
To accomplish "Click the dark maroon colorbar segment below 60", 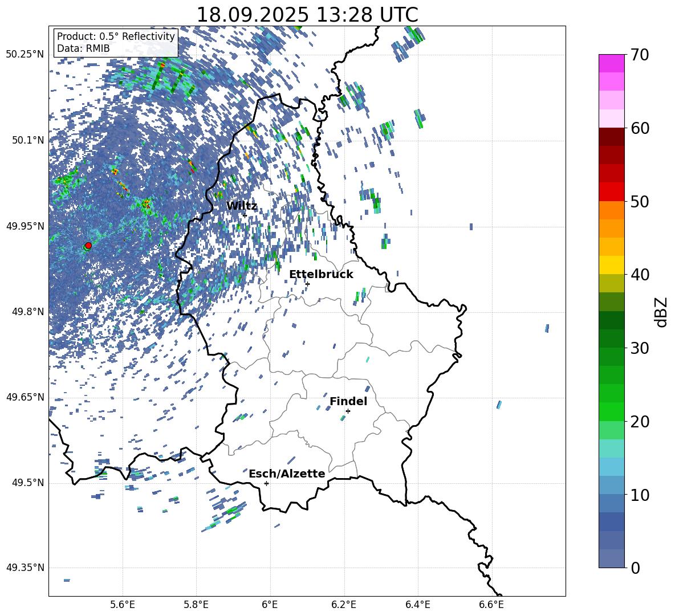I will 611,137.
